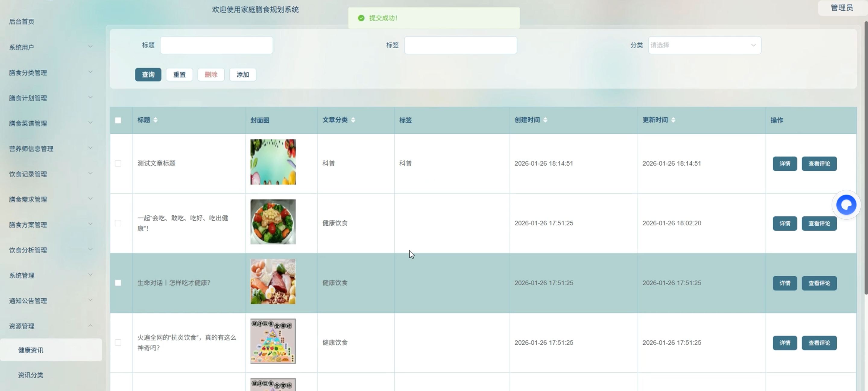Expand the 饮食记录管理 sidebar menu
868x391 pixels.
51,174
